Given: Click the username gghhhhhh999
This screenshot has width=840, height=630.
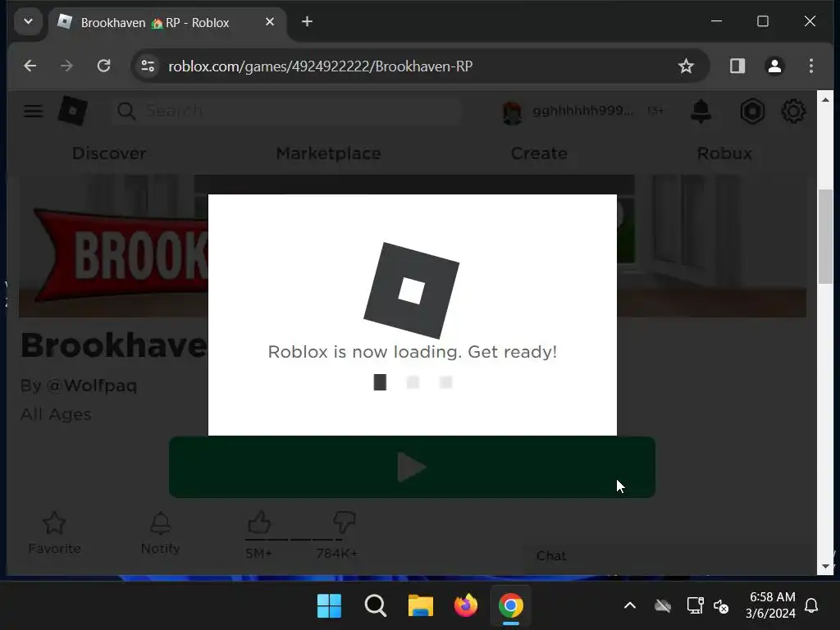Looking at the screenshot, I should [583, 111].
